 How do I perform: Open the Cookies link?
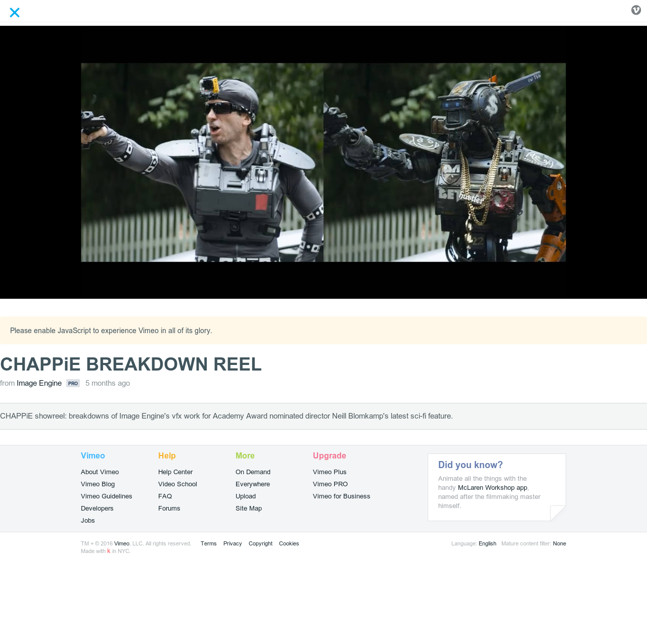[289, 544]
